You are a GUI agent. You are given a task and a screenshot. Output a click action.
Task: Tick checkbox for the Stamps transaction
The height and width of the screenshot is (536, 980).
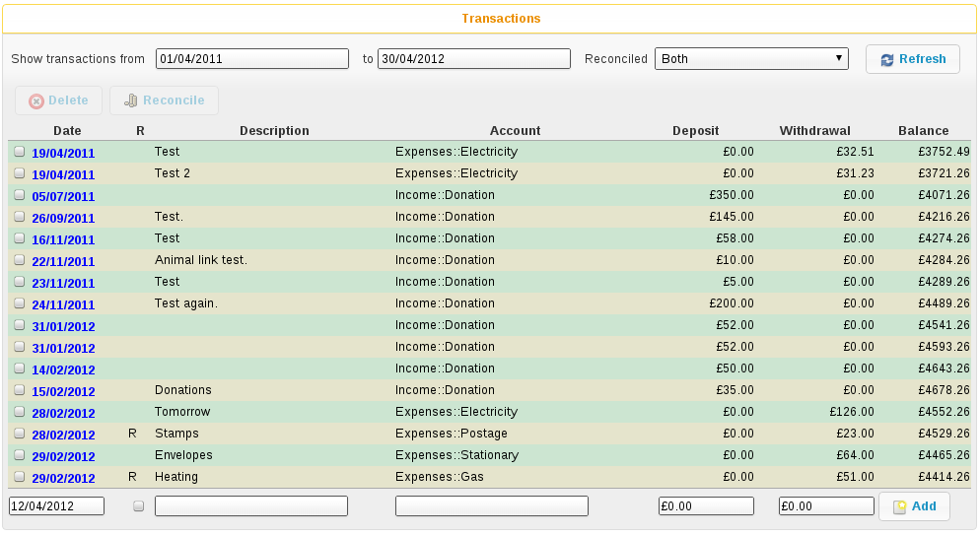click(20, 434)
